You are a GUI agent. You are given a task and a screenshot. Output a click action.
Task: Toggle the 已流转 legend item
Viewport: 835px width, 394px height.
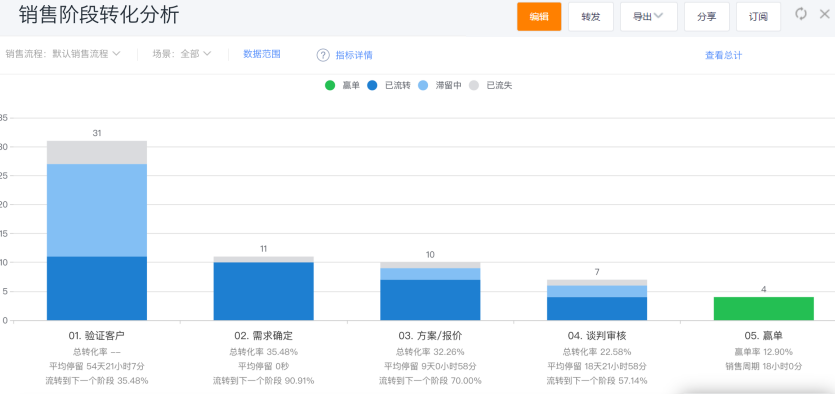click(x=389, y=85)
